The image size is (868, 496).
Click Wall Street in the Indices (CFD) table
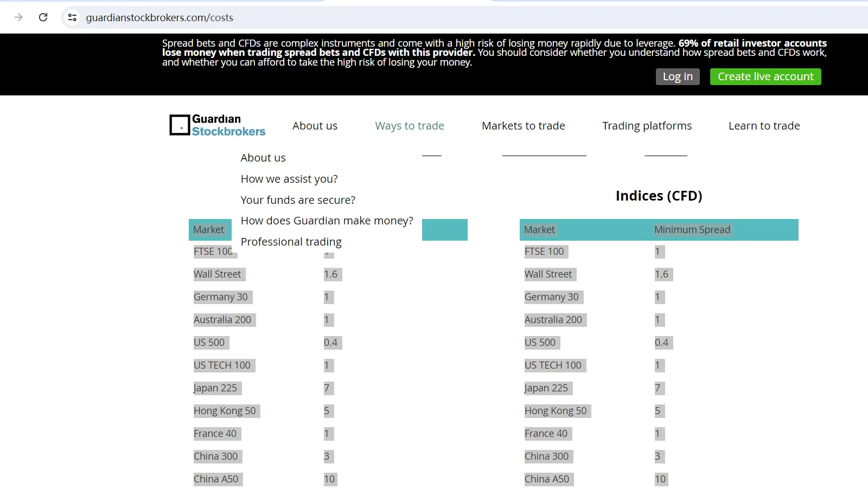pyautogui.click(x=548, y=274)
